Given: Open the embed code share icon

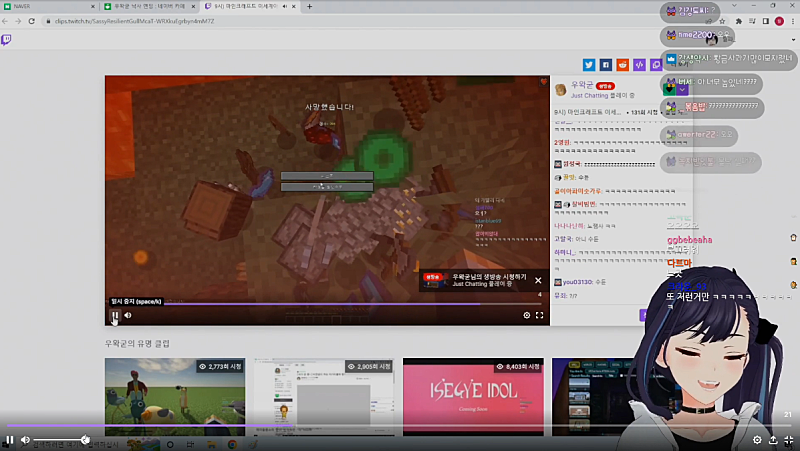Looking at the screenshot, I should 639,65.
